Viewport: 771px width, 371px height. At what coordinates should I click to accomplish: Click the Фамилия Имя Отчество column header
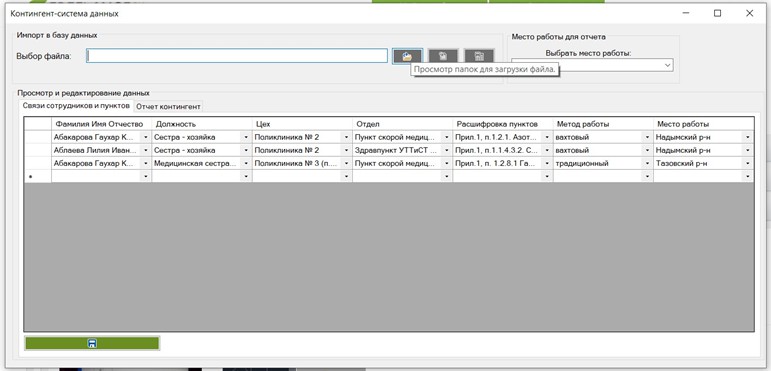101,124
